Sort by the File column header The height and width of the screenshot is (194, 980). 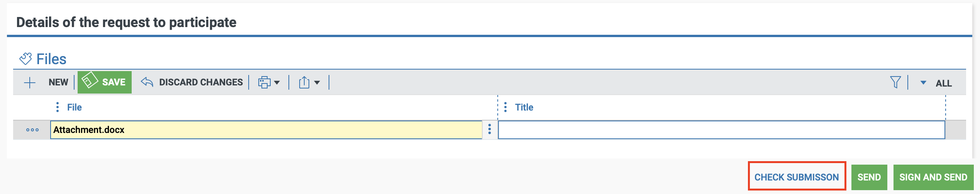(x=75, y=107)
